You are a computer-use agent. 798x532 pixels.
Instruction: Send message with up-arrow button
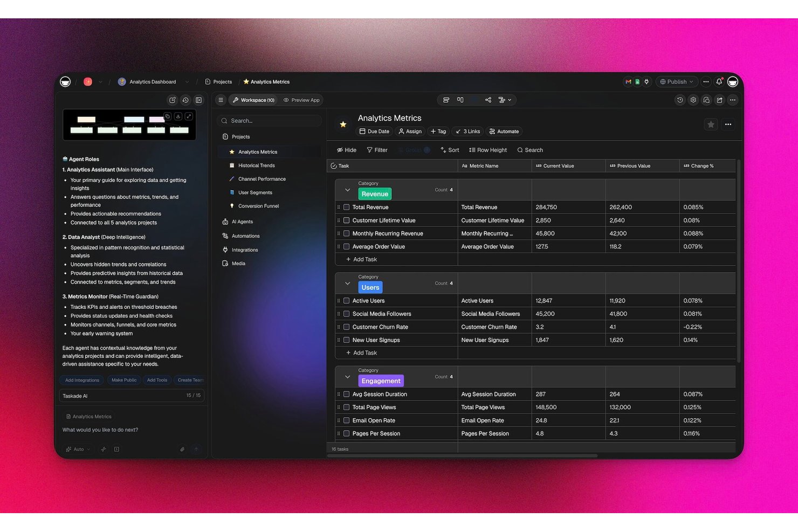coord(196,449)
